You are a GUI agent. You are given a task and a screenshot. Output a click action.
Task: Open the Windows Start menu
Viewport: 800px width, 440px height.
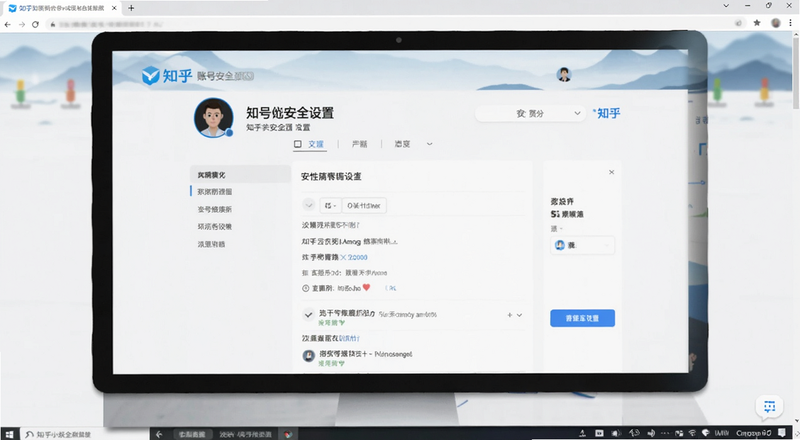coord(9,434)
